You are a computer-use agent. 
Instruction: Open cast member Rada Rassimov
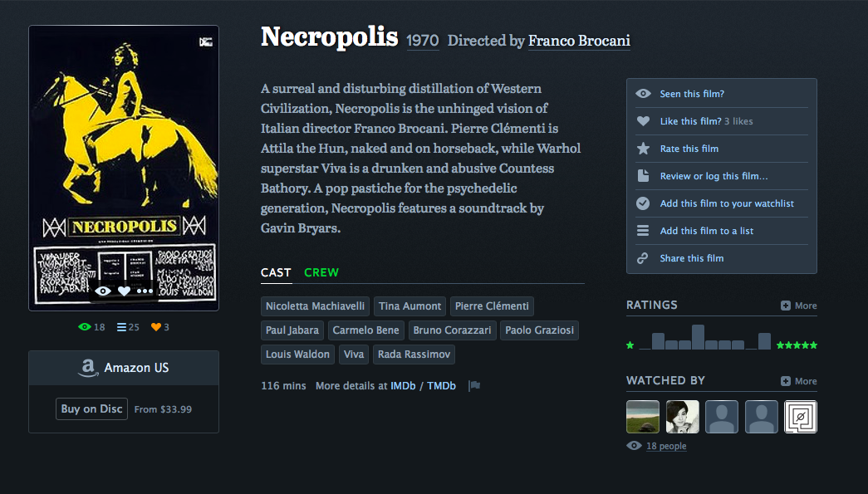(x=414, y=354)
